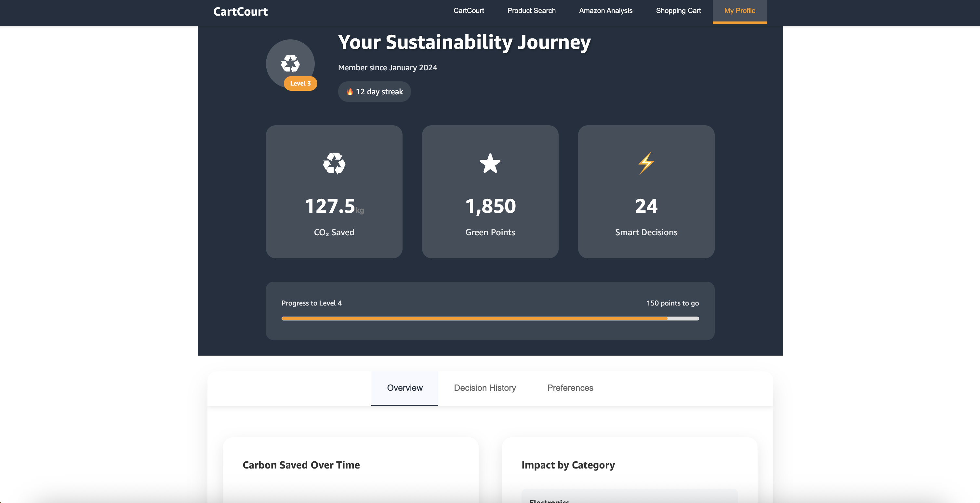This screenshot has height=503, width=980.
Task: Open the Preferences tab
Action: [x=570, y=387]
